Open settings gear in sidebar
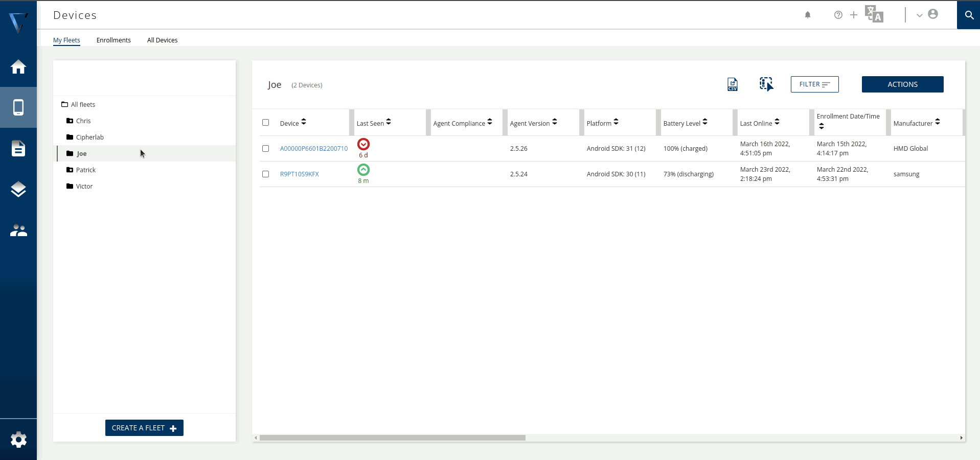 pos(18,440)
